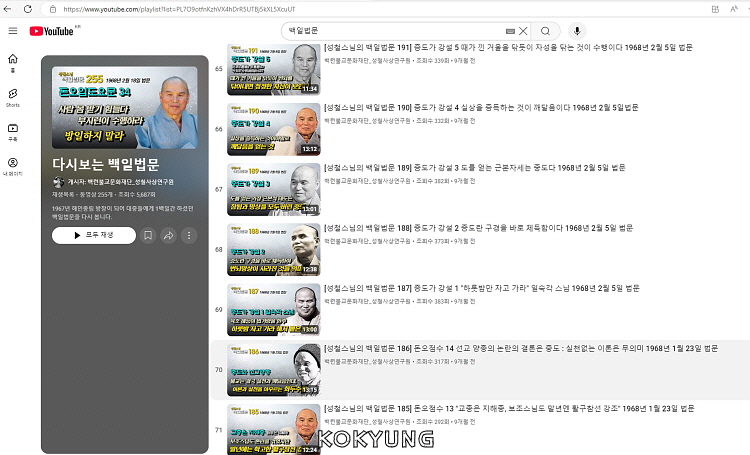Go to Home in the sidebar
Viewport: 750px width, 455px height.
(x=13, y=63)
